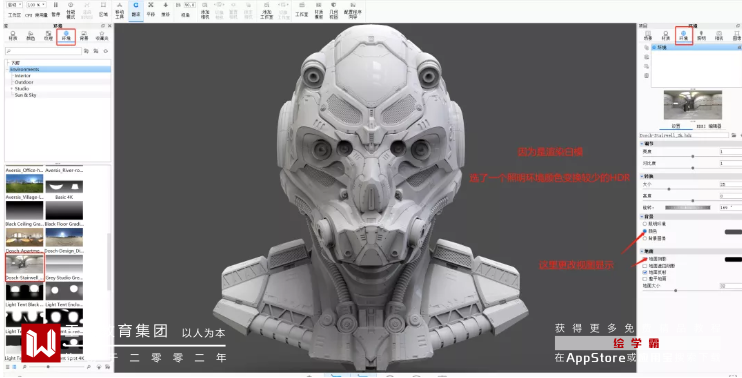Image resolution: width=742 pixels, height=378 pixels.
Task: Collapse the Environments tree node
Action: [8, 70]
